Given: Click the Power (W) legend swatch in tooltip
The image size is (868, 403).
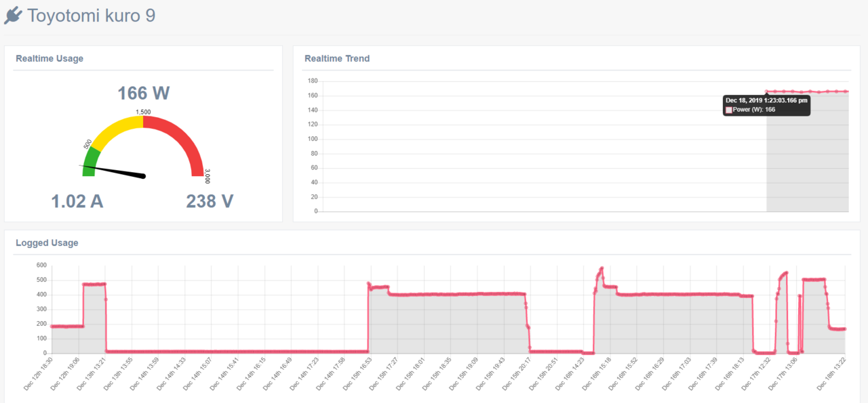Looking at the screenshot, I should tap(729, 110).
